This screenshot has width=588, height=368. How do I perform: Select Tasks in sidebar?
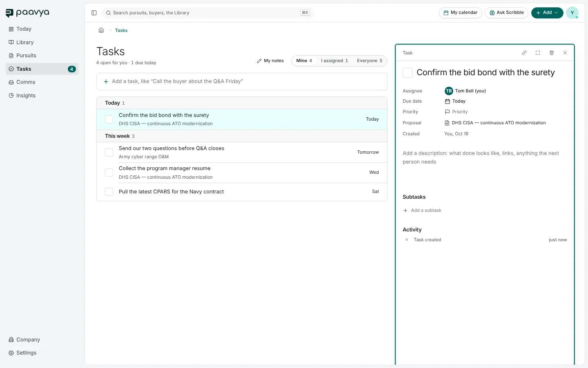[42, 69]
